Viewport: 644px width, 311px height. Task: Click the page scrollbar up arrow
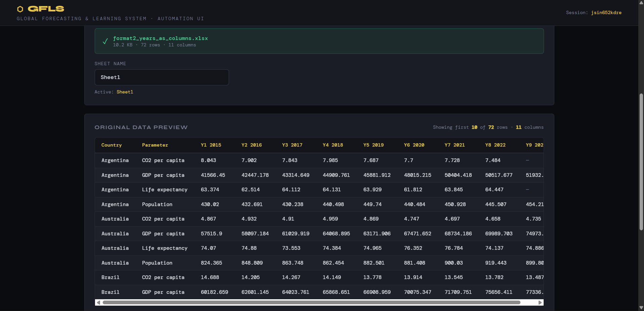641,2
